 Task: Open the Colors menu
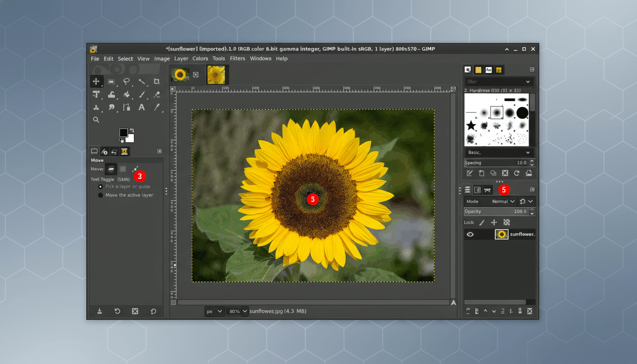200,58
